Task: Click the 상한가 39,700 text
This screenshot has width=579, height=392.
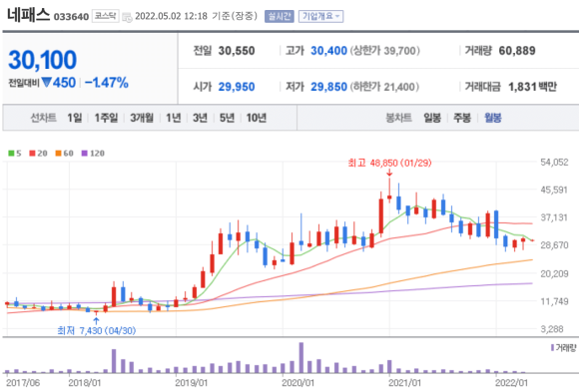Action: click(384, 51)
